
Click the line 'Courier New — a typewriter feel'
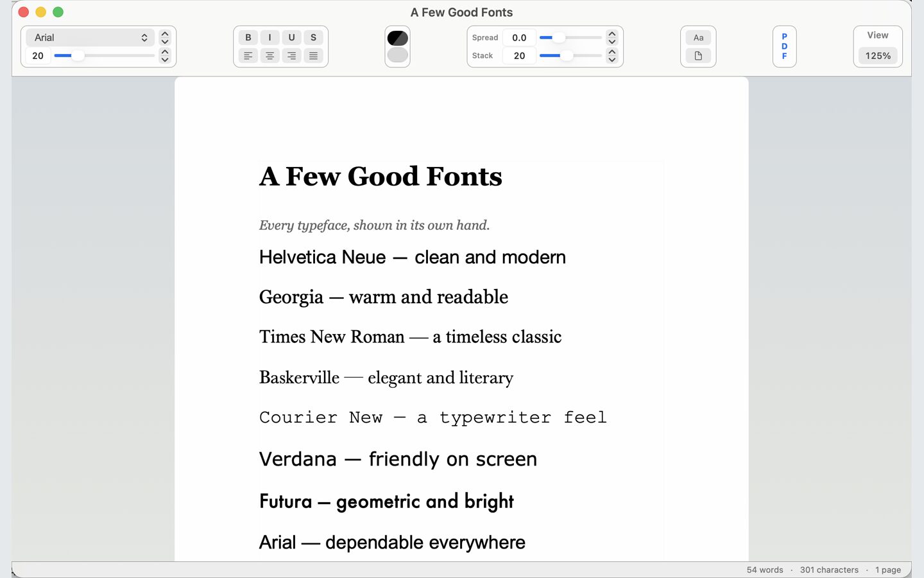[433, 417]
